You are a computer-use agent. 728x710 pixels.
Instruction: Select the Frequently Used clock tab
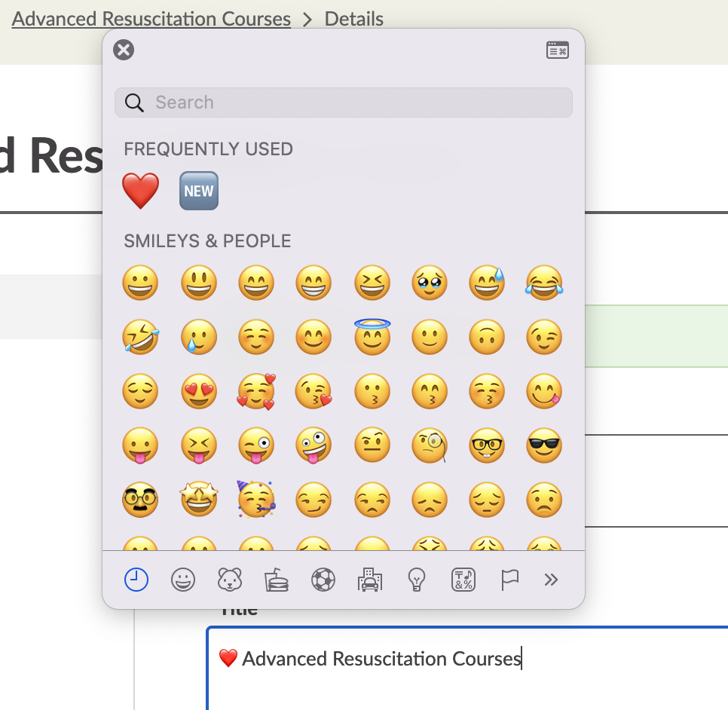[136, 580]
